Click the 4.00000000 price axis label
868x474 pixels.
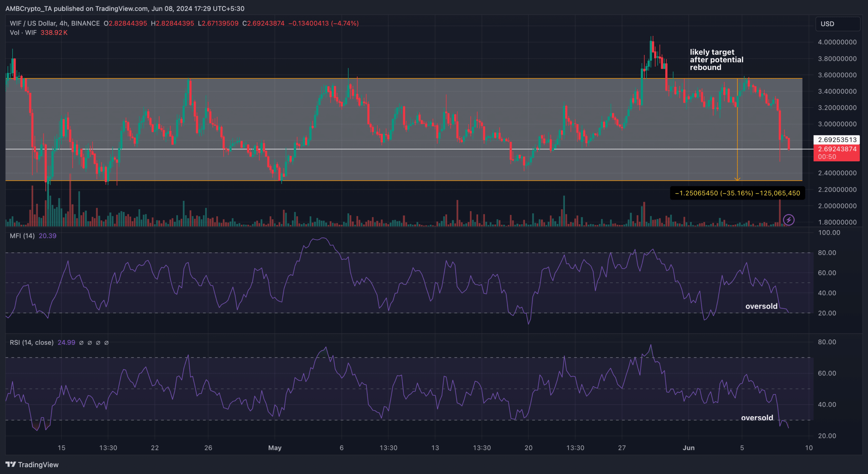click(x=837, y=42)
